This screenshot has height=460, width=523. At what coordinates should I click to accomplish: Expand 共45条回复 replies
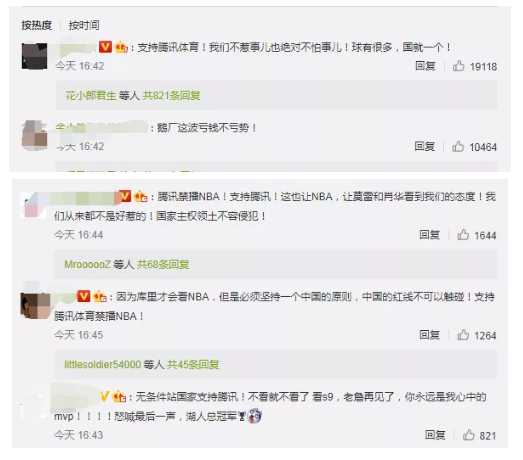tap(193, 364)
